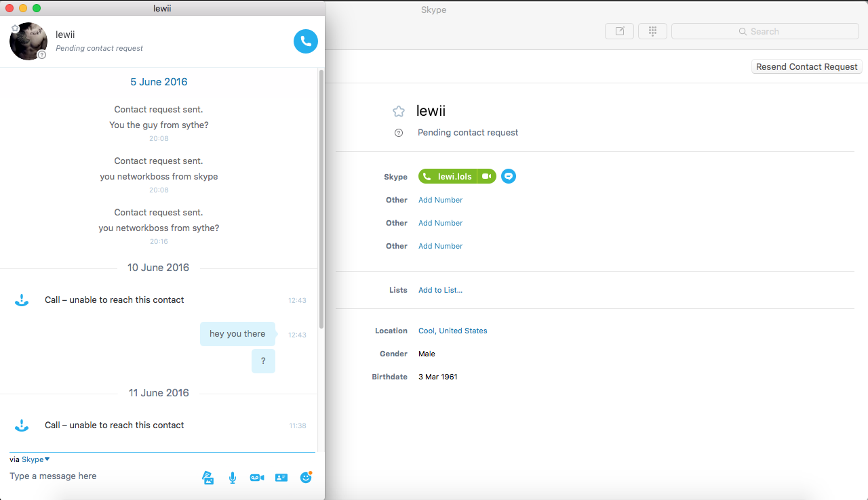This screenshot has width=868, height=500.
Task: Click Pending contact request text in chat header
Action: (x=99, y=48)
